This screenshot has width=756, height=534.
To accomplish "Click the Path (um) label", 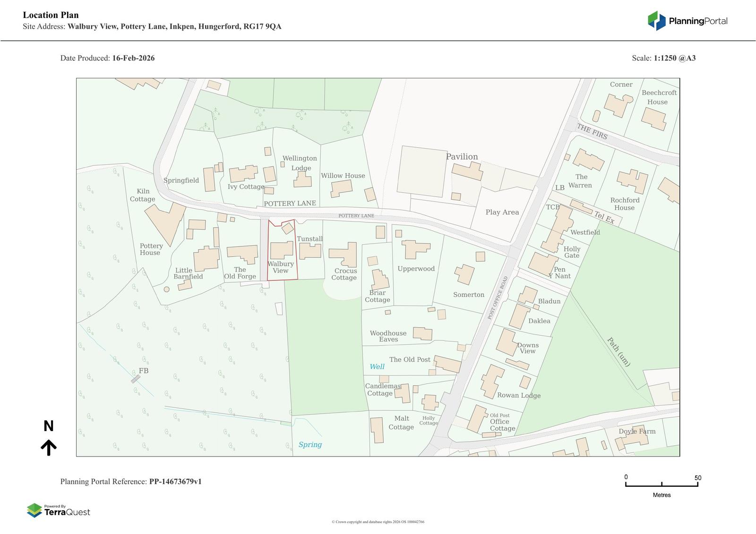I will (x=619, y=352).
